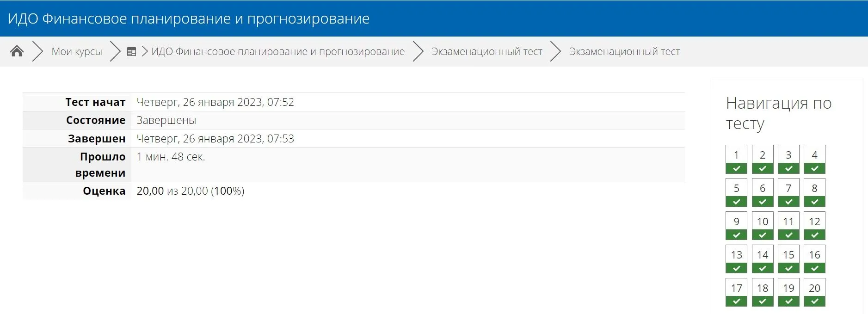Jump to question 10
Image resolution: width=868 pixels, height=314 pixels.
tap(762, 226)
